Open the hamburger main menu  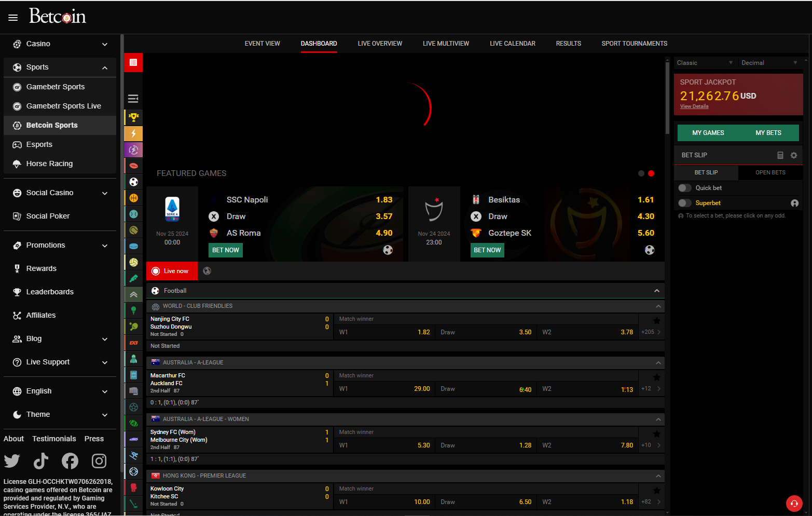click(13, 18)
